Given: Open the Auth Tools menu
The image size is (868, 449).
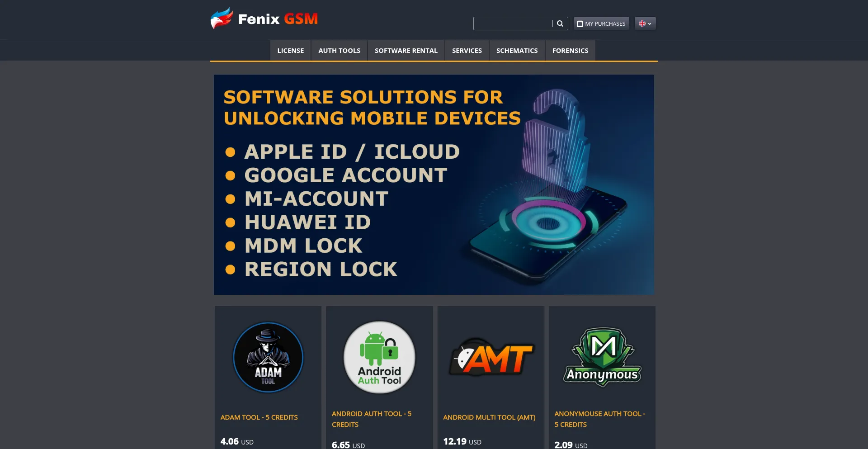Looking at the screenshot, I should pos(340,51).
